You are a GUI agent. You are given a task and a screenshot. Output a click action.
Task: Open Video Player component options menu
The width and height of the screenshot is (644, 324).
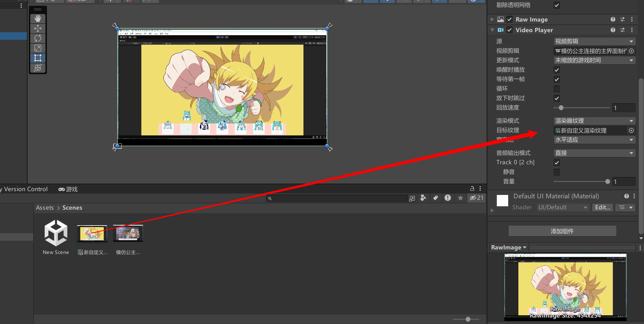click(632, 30)
